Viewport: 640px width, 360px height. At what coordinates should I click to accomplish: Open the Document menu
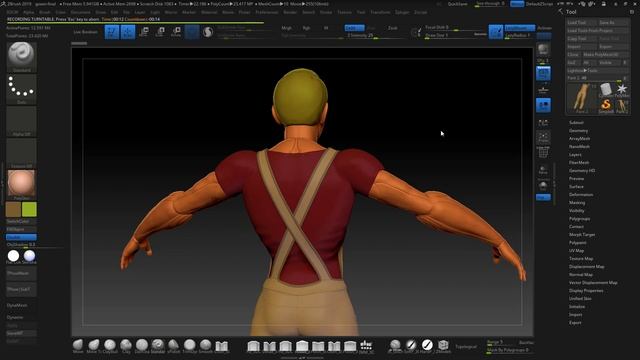click(x=80, y=12)
